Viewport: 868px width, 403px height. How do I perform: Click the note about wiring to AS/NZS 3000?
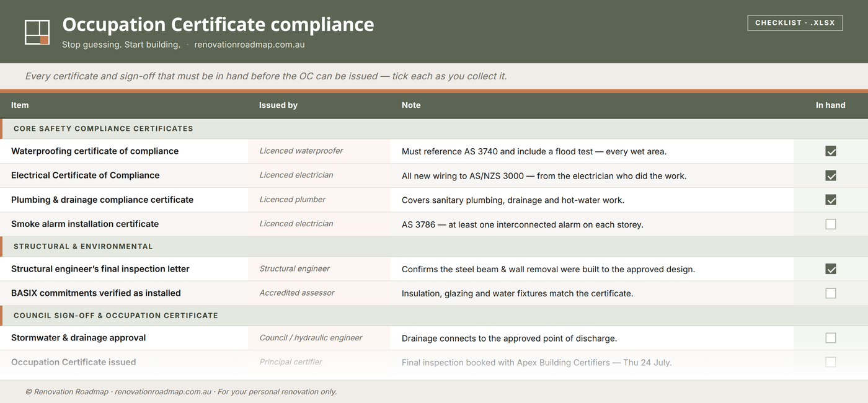click(544, 176)
